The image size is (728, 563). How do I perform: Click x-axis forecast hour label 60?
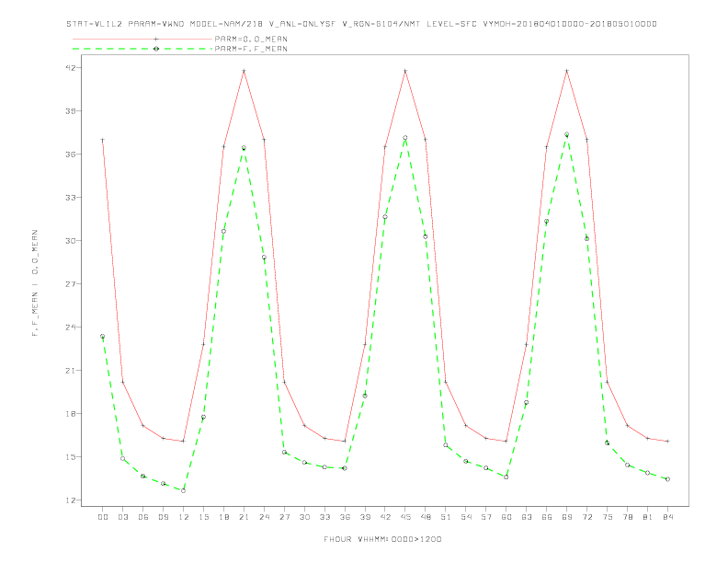(506, 517)
